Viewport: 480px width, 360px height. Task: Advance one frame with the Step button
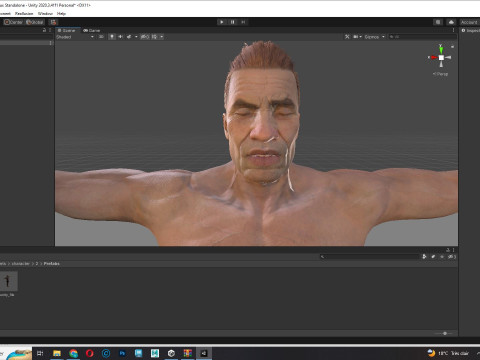pyautogui.click(x=243, y=22)
